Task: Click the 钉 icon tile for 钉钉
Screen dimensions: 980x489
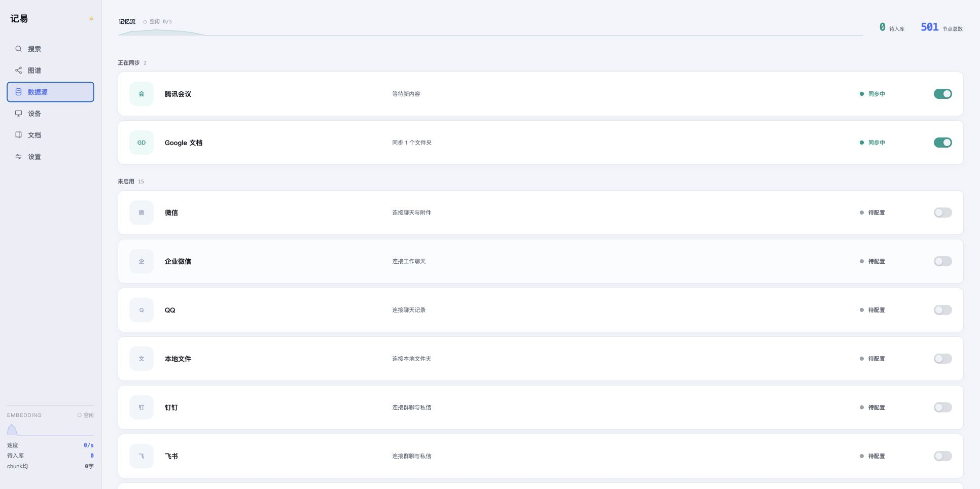Action: coord(142,407)
